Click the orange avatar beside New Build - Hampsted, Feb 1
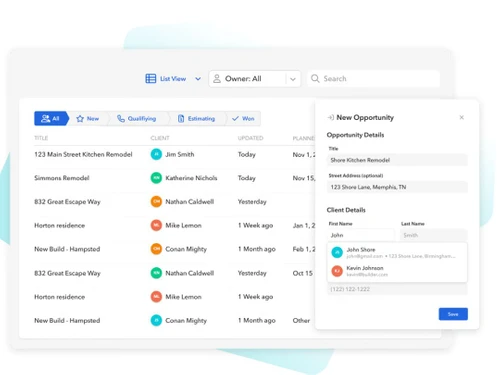 pos(156,249)
